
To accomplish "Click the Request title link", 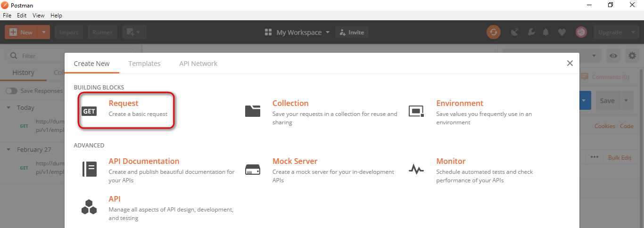I will (124, 103).
